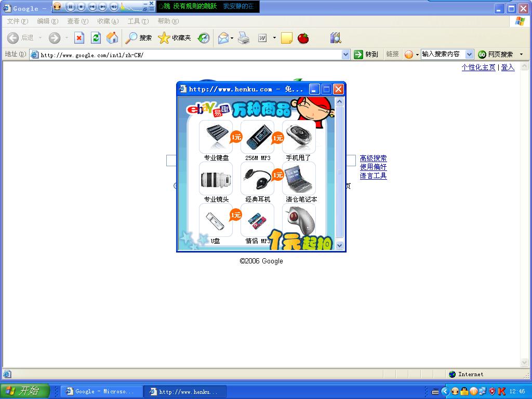Click the orange toolbar logo in address row
The width and height of the screenshot is (532, 399).
409,54
